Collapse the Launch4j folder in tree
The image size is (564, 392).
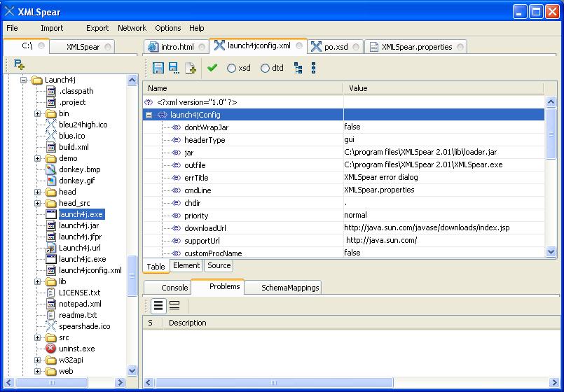(x=23, y=80)
